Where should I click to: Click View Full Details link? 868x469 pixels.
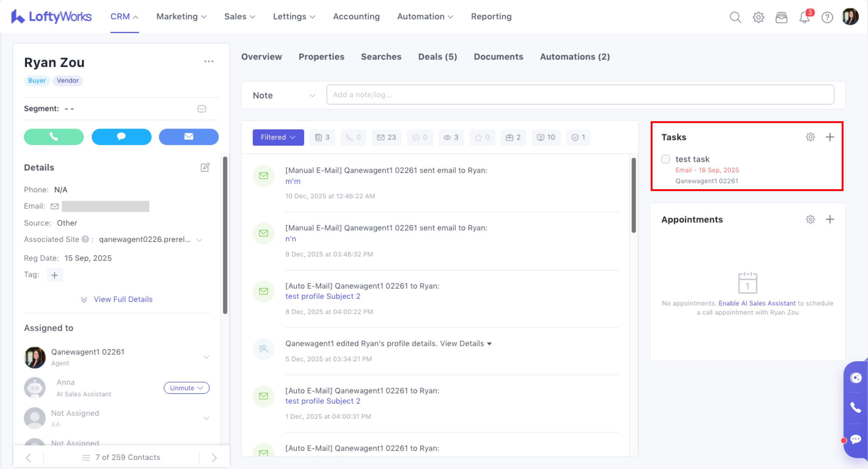(x=123, y=299)
